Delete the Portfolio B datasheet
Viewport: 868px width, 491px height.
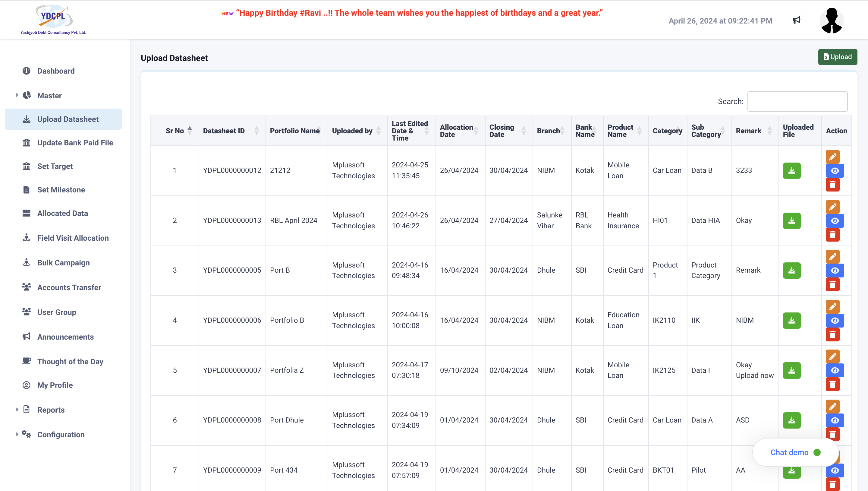click(832, 334)
